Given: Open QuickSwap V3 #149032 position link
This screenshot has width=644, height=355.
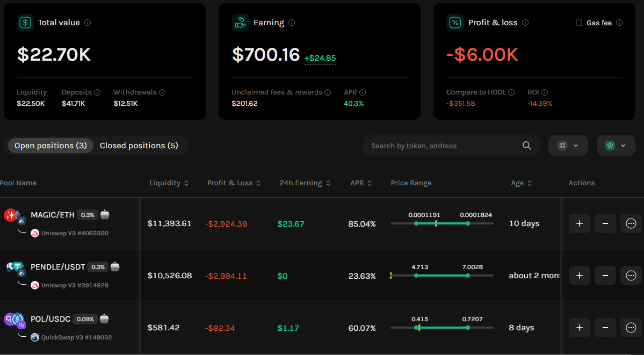Looking at the screenshot, I should [76, 337].
